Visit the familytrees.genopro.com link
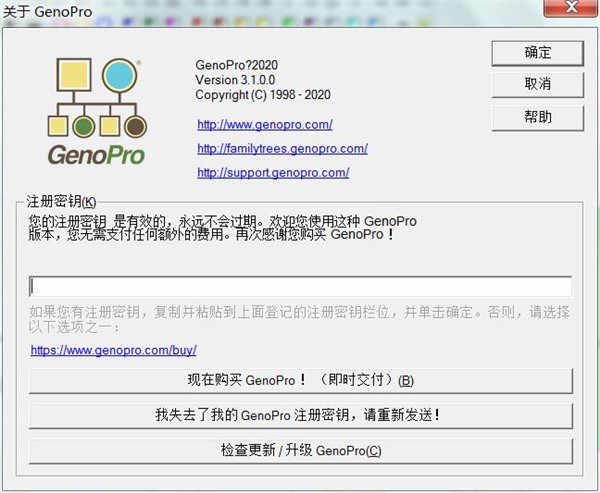 coord(282,149)
